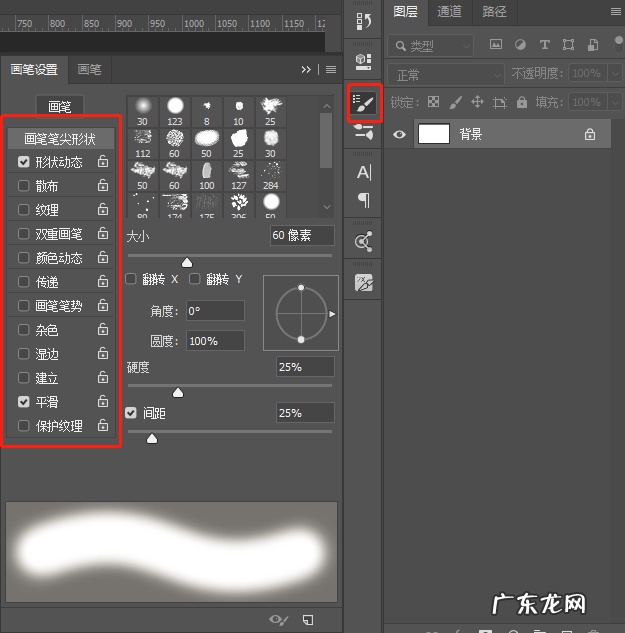The image size is (625, 633).
Task: Click the brush angle compass control
Action: 301,313
